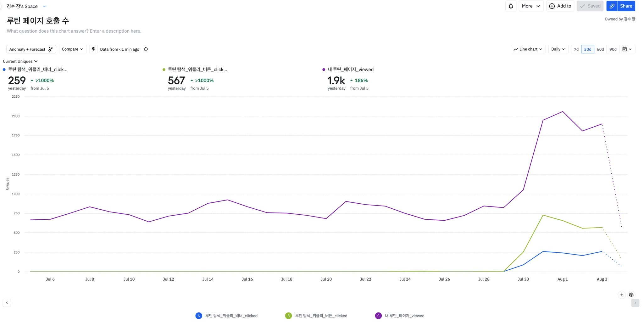Image resolution: width=644 pixels, height=325 pixels.
Task: Click the chart description input field
Action: pyautogui.click(x=74, y=31)
